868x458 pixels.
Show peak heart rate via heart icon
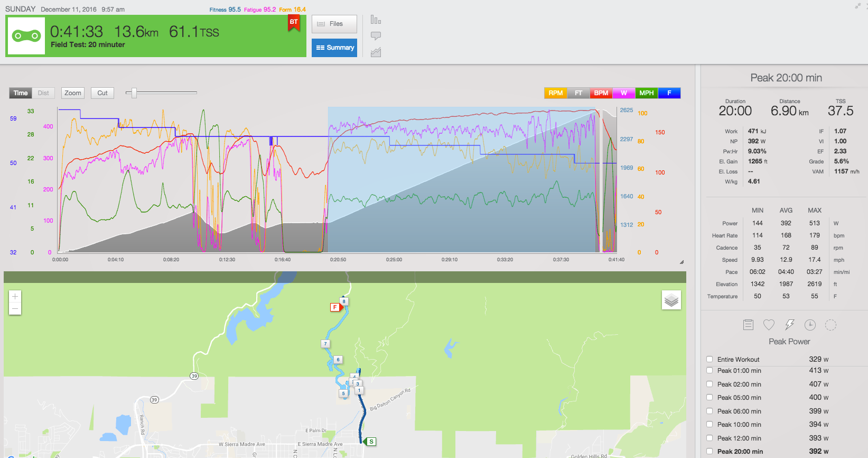(769, 325)
